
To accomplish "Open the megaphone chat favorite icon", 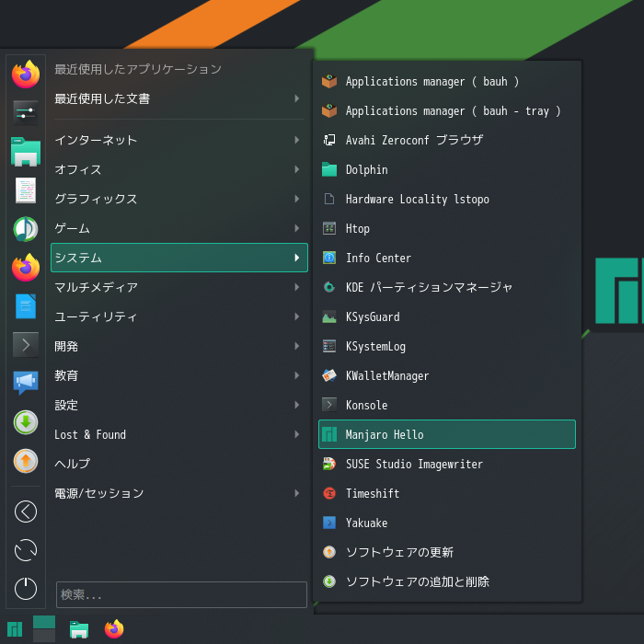I will tap(26, 384).
